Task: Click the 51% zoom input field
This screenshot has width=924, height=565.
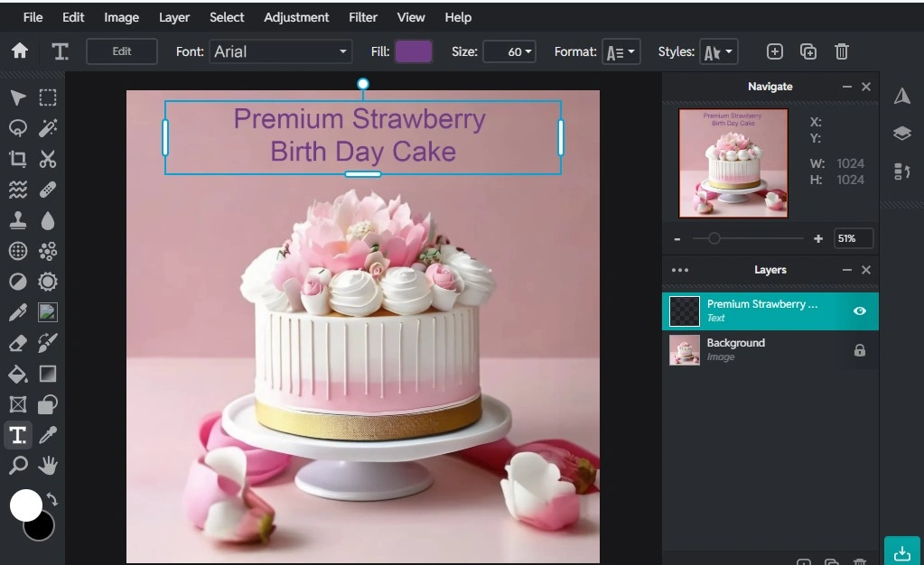Action: (853, 238)
